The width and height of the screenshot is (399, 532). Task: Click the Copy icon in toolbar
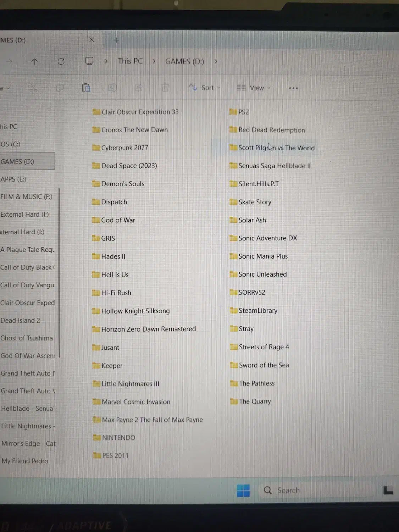[60, 88]
